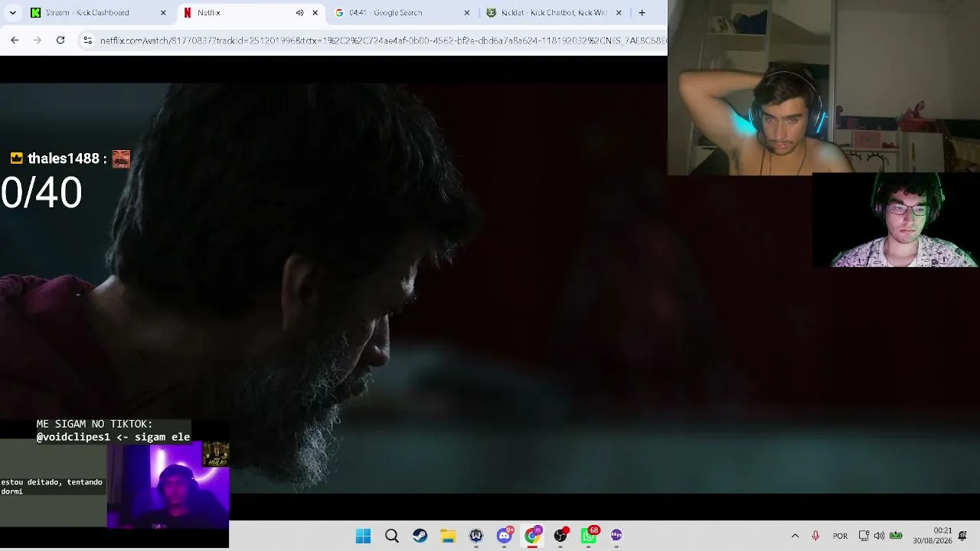
Task: Switch to the 04:41 Google Search tab
Action: coord(403,12)
